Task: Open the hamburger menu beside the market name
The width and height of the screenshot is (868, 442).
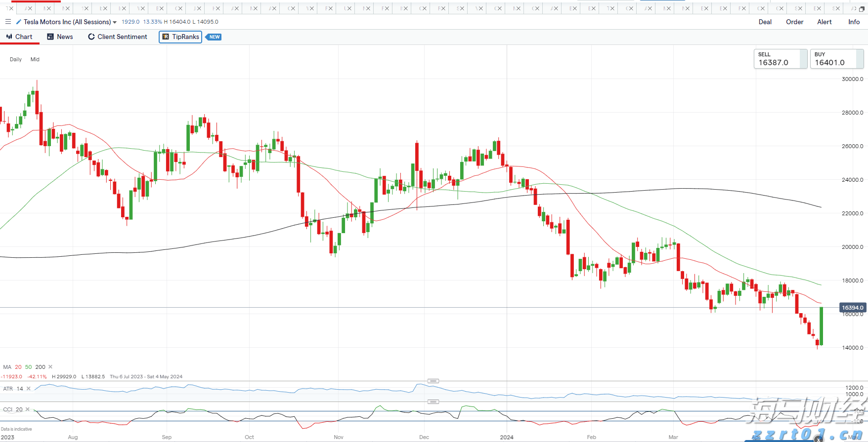Action: point(8,22)
